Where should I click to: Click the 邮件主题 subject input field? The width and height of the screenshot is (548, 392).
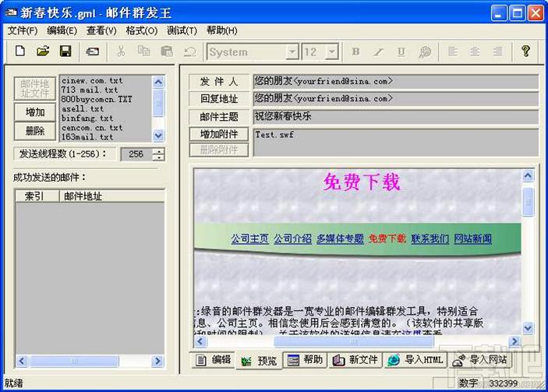pyautogui.click(x=395, y=116)
